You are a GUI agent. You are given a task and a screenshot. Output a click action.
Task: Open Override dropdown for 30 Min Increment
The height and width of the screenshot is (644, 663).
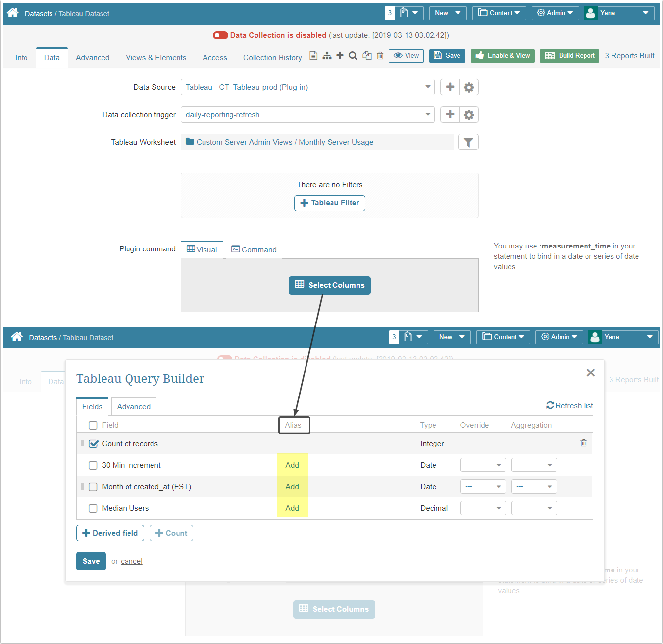pos(483,465)
